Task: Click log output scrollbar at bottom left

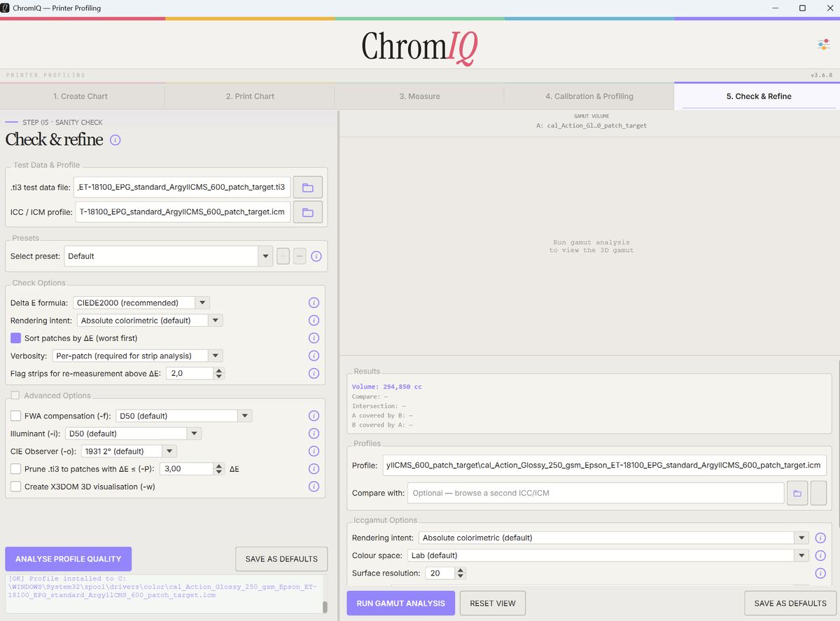Action: tap(325, 606)
